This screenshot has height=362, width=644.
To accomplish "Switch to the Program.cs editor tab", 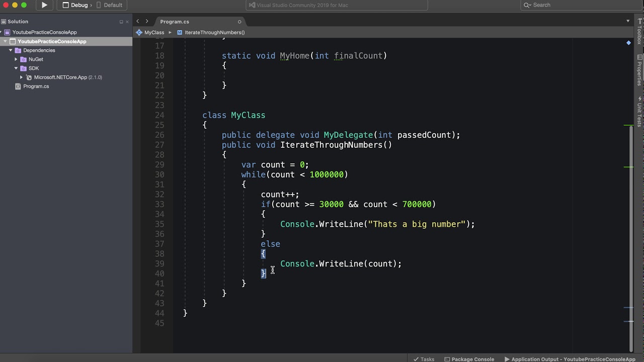I will tap(175, 22).
